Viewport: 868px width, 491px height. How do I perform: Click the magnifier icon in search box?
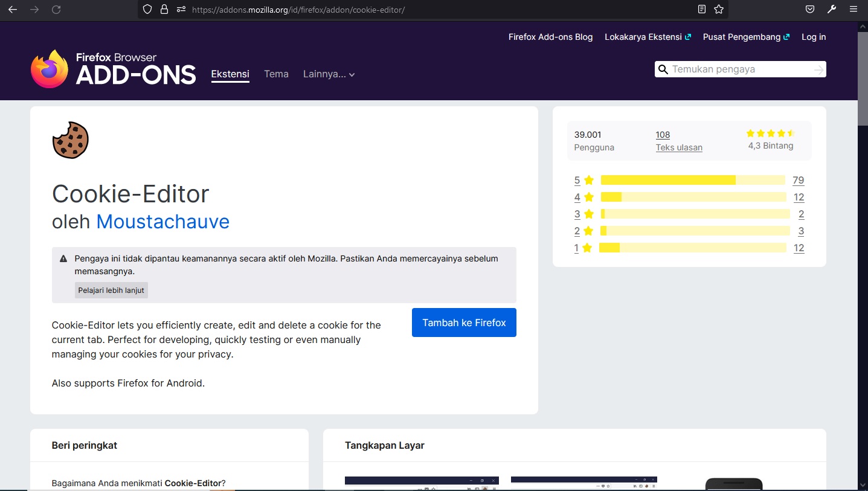663,69
